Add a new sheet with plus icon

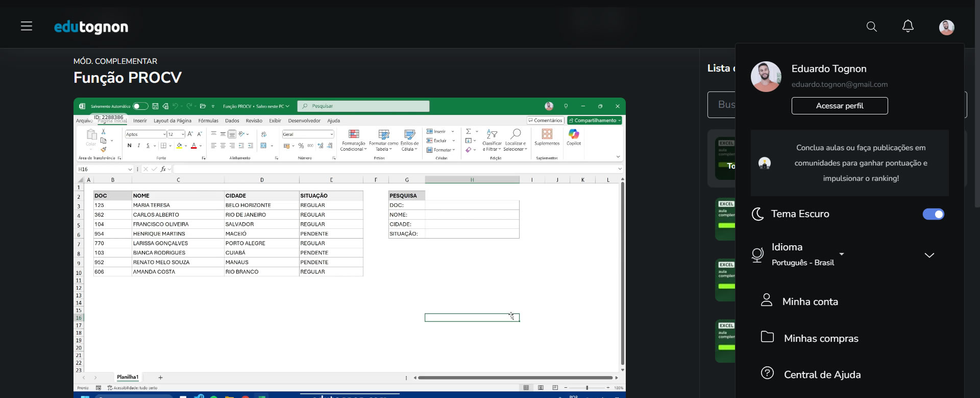point(160,378)
